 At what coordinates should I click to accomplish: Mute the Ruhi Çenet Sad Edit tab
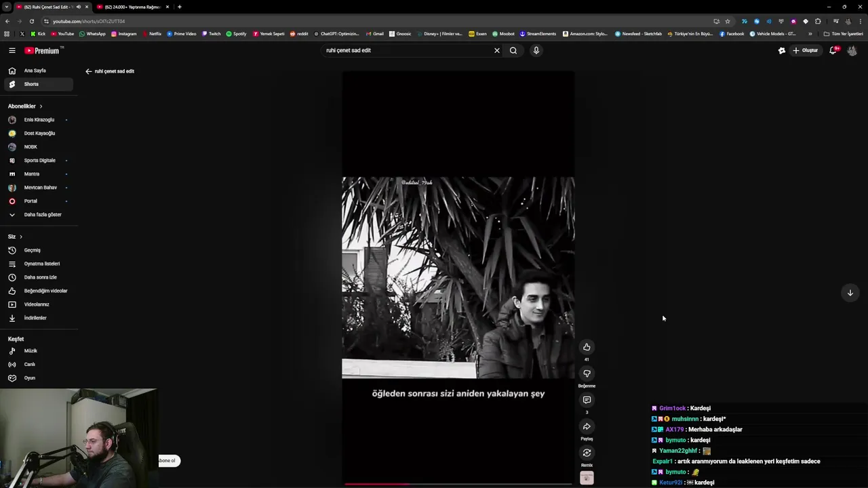coord(79,7)
